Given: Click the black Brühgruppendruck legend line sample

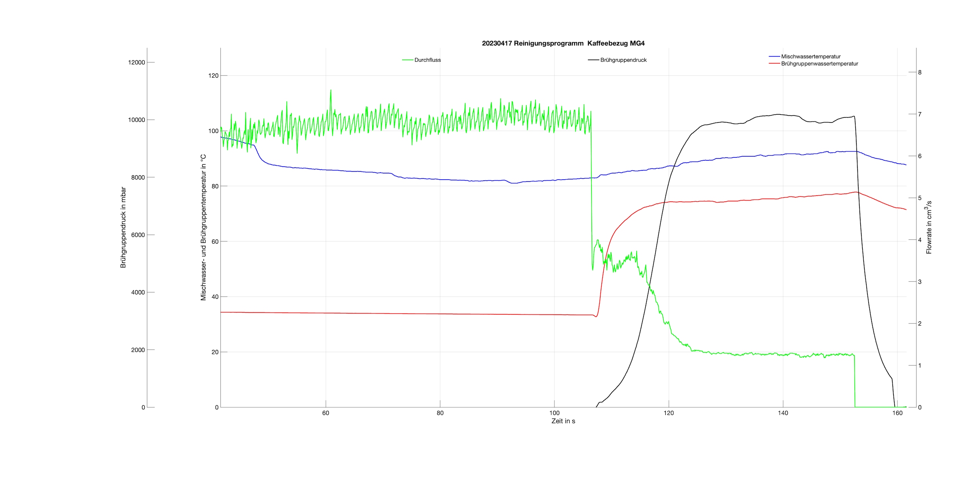Looking at the screenshot, I should (593, 60).
